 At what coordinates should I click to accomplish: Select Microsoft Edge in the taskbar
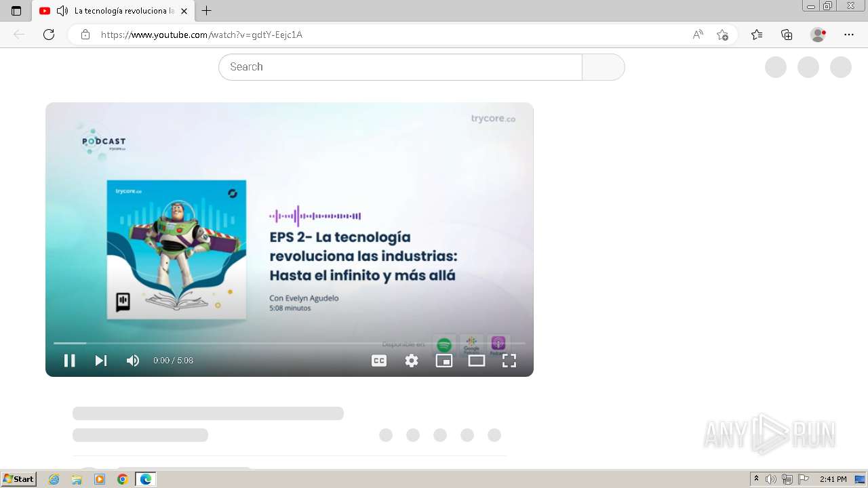146,479
